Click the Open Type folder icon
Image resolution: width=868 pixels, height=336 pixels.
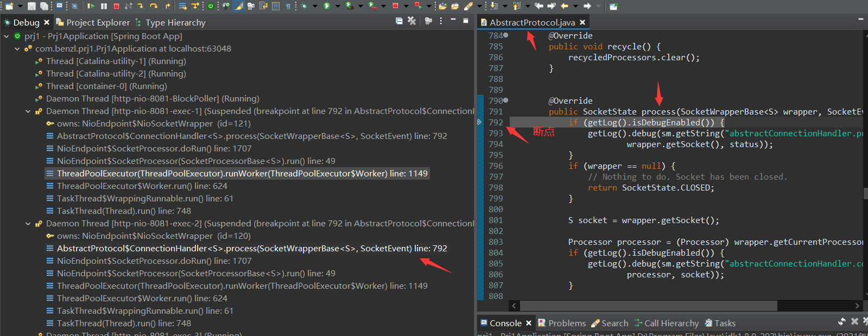442,6
